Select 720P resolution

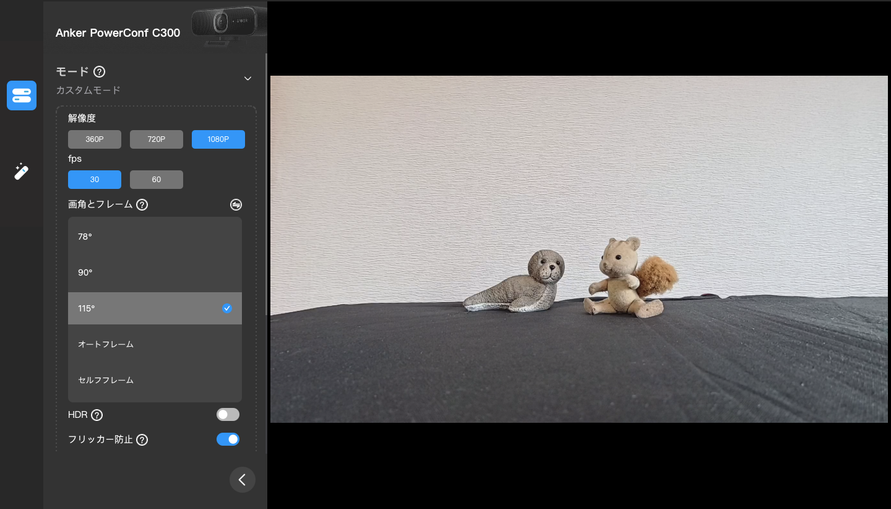(x=156, y=139)
